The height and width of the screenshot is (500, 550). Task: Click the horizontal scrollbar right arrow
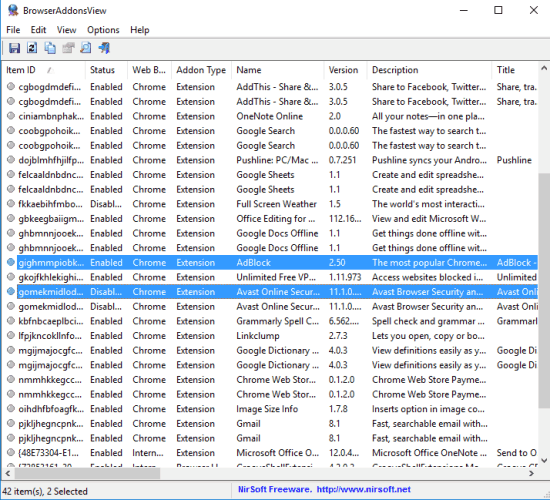point(532,473)
